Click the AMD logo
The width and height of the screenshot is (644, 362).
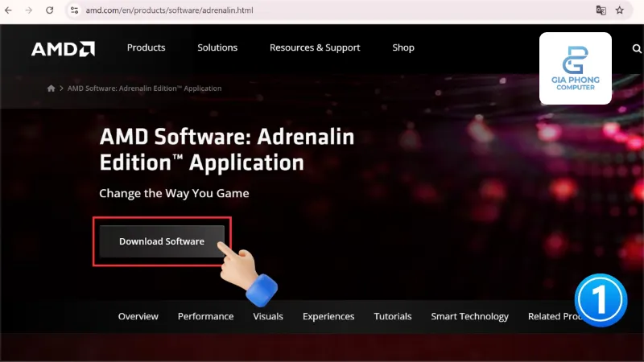tap(64, 49)
